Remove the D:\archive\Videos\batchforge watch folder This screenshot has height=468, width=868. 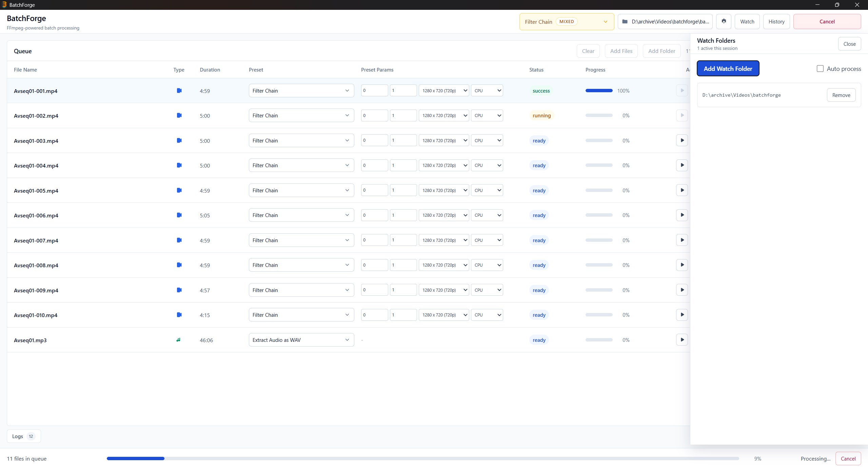(841, 95)
